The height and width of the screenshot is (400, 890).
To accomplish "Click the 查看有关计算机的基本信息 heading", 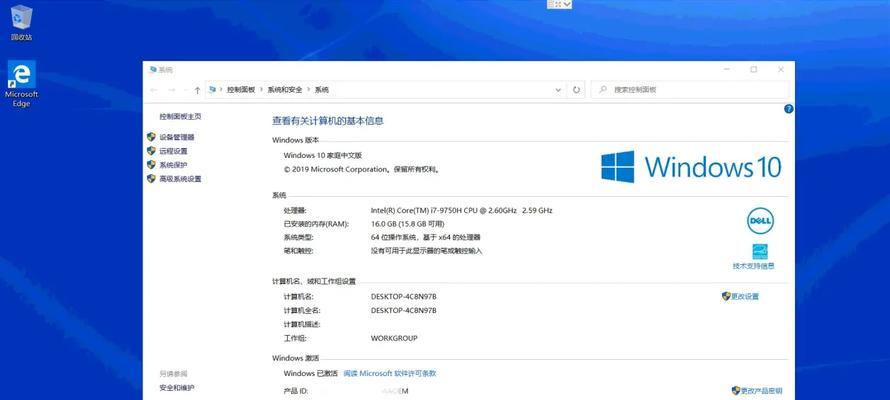I will (328, 121).
